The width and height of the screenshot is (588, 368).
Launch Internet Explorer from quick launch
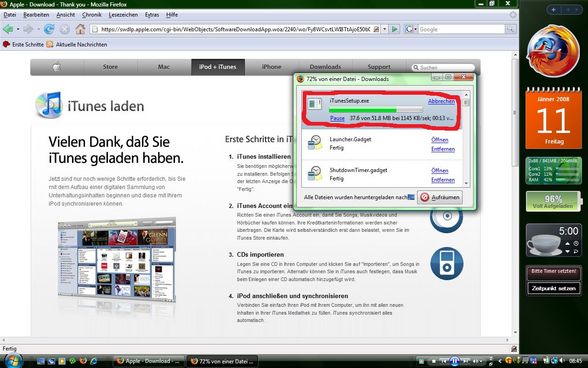[93, 361]
